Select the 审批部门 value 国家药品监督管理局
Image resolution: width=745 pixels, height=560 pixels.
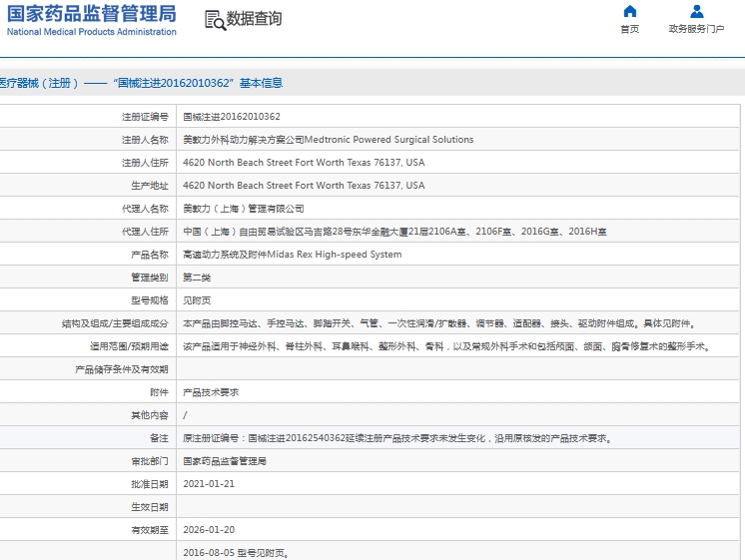click(x=225, y=461)
